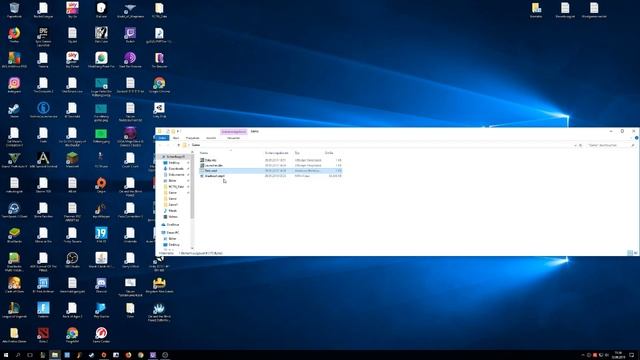Open the Unity Hub desktop shortcut

(x=159, y=110)
